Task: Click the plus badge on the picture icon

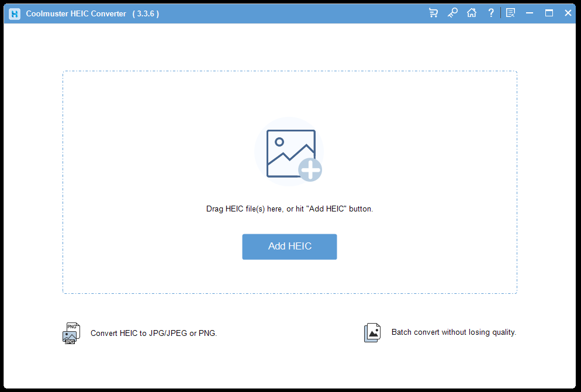Action: pos(310,170)
